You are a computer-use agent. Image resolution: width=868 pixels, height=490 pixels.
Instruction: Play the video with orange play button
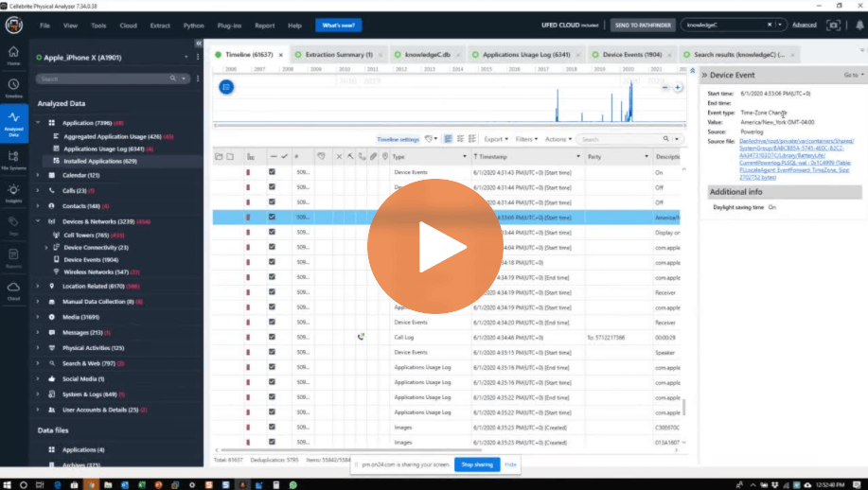pyautogui.click(x=435, y=247)
